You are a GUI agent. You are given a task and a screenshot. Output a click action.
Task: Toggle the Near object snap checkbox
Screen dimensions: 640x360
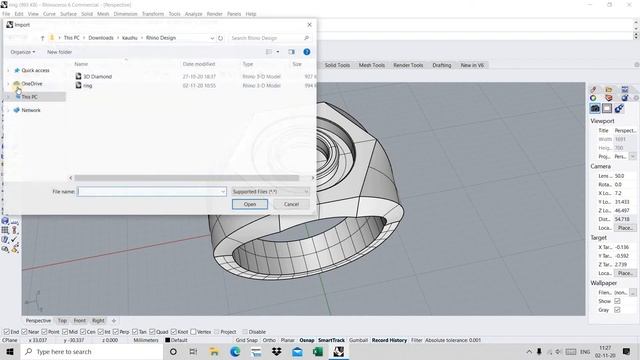pos(24,332)
